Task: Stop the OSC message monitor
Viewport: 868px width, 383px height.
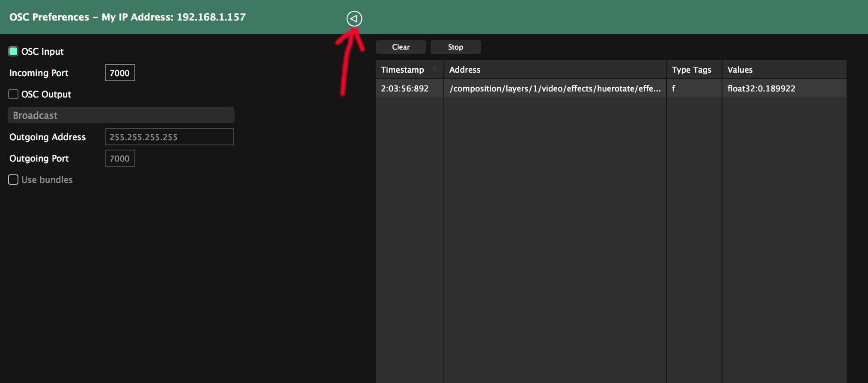Action: pos(455,47)
